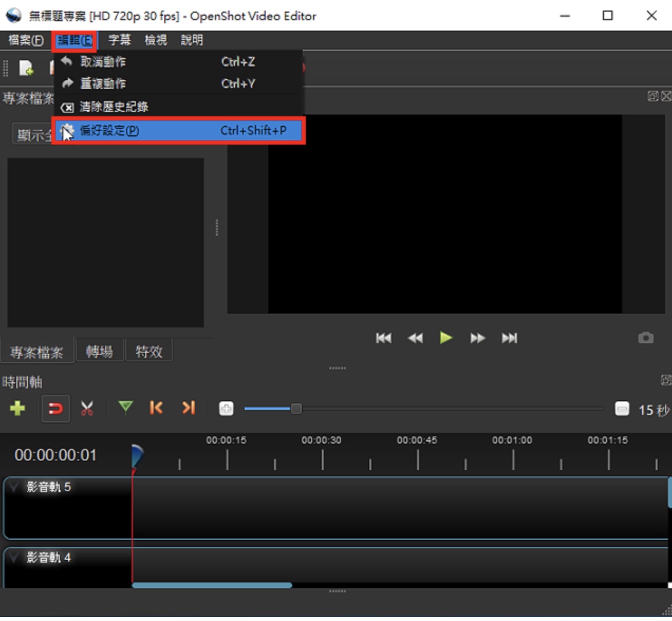Click the timeline zoom in icon
Viewport: 672px width, 621px height.
(x=226, y=408)
